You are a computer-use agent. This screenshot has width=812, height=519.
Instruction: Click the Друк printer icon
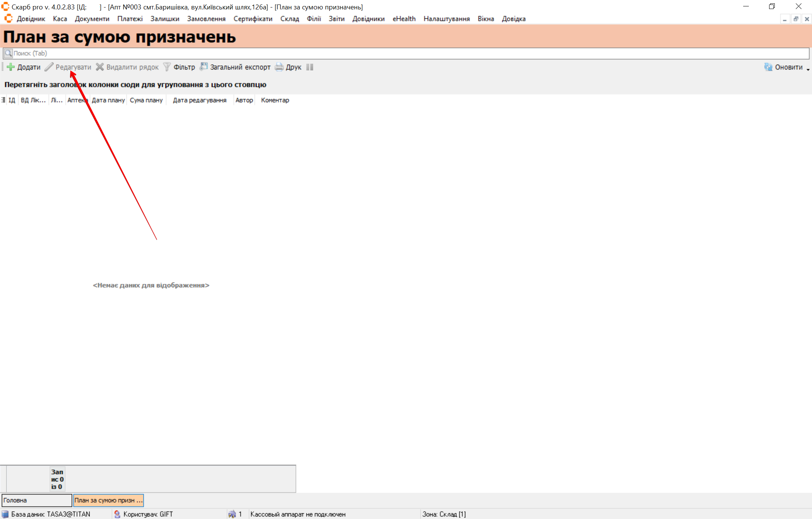tap(279, 67)
